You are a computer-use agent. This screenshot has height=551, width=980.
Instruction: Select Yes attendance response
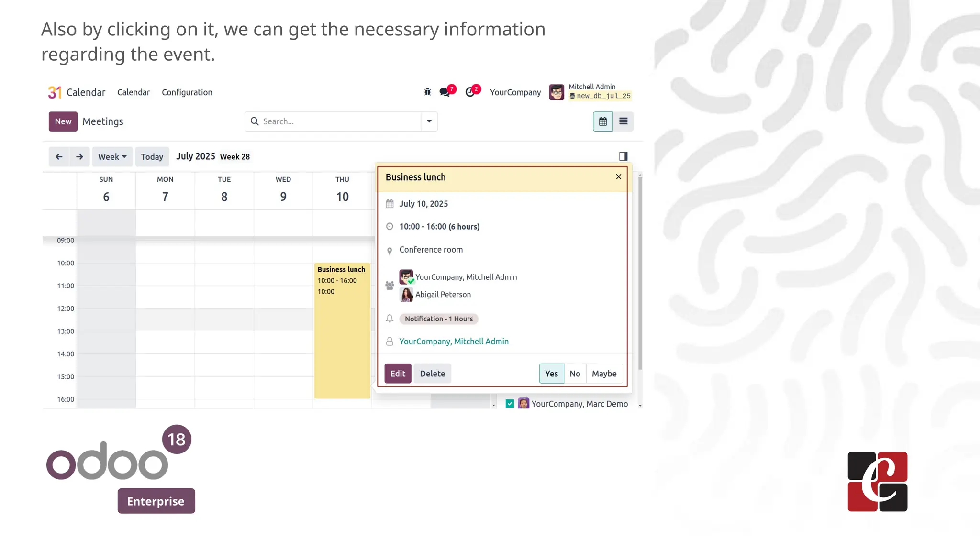click(551, 374)
